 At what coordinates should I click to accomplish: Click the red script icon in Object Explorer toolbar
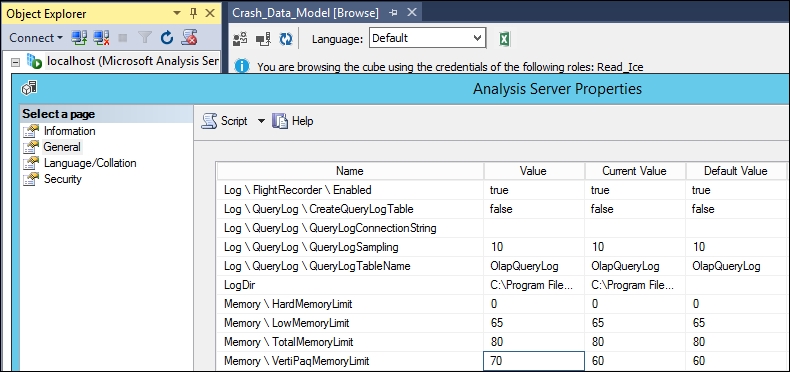189,37
